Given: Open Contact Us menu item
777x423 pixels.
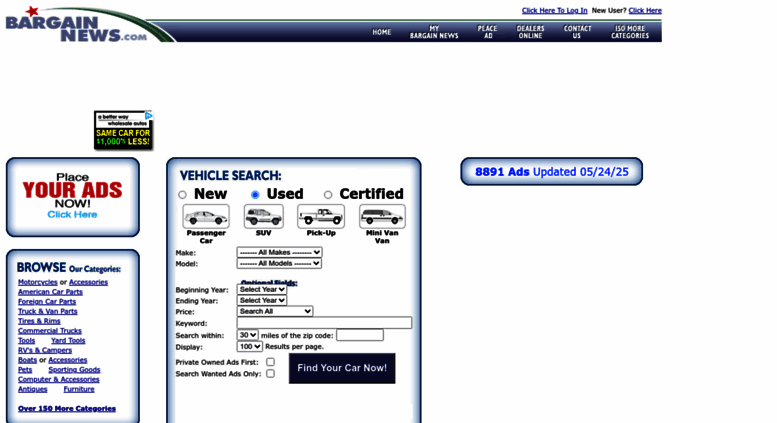Looking at the screenshot, I should 577,32.
